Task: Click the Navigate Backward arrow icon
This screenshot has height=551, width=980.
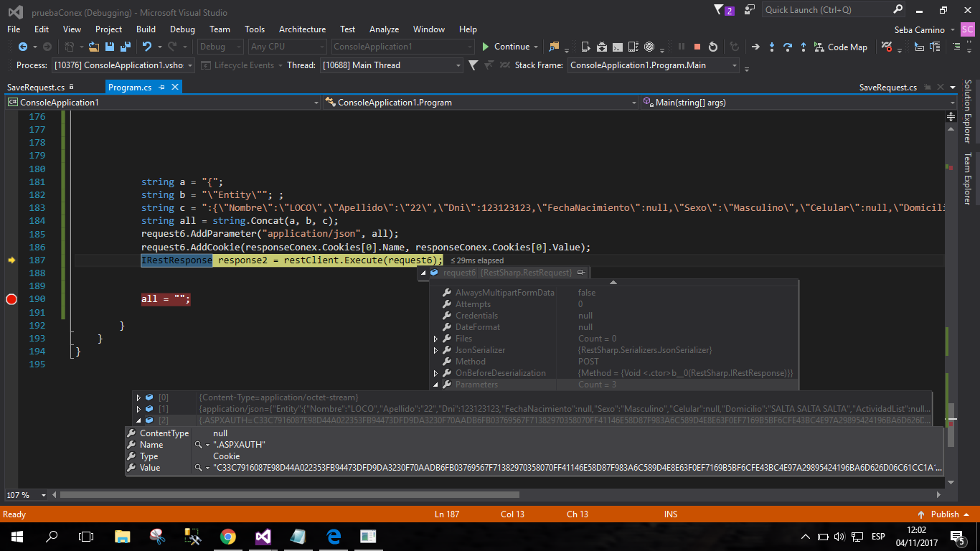Action: 23,47
